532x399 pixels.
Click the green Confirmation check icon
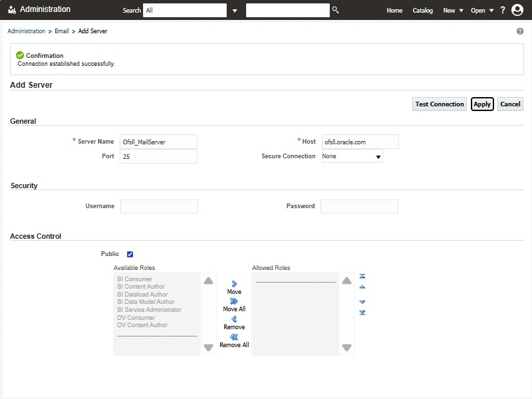[x=20, y=55]
